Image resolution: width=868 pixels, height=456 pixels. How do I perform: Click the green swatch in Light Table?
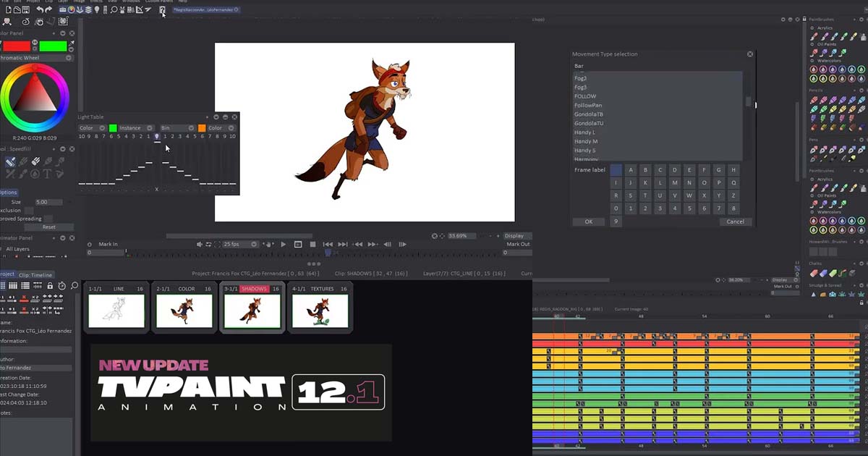[x=113, y=128]
